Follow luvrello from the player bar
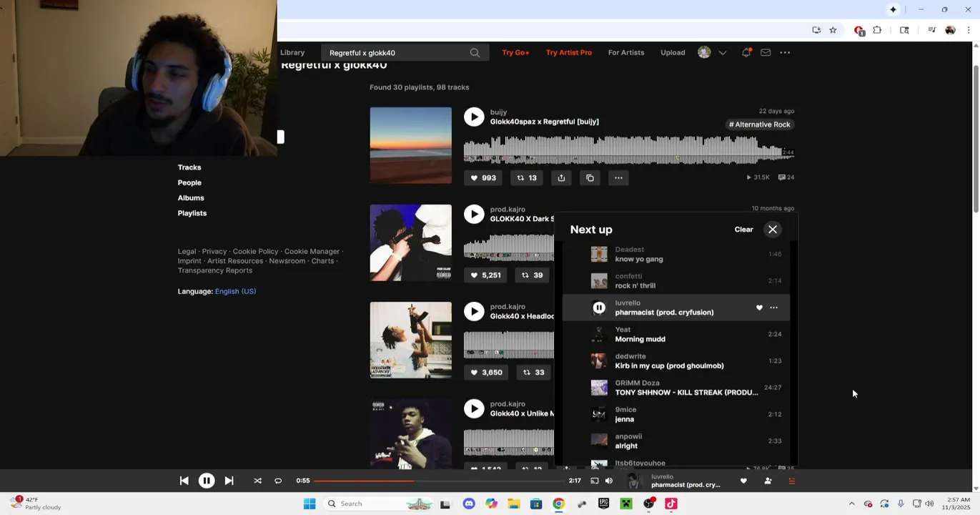Viewport: 980px width, 515px height. [x=768, y=481]
